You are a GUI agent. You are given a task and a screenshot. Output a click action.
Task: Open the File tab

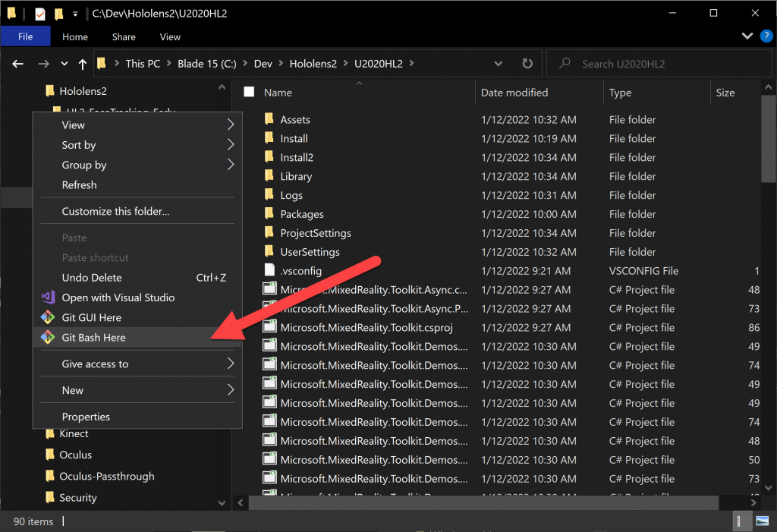[x=25, y=36]
